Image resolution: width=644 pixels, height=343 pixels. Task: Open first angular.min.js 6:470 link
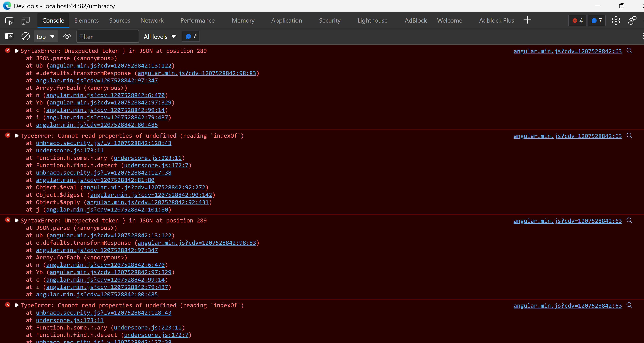pyautogui.click(x=105, y=95)
